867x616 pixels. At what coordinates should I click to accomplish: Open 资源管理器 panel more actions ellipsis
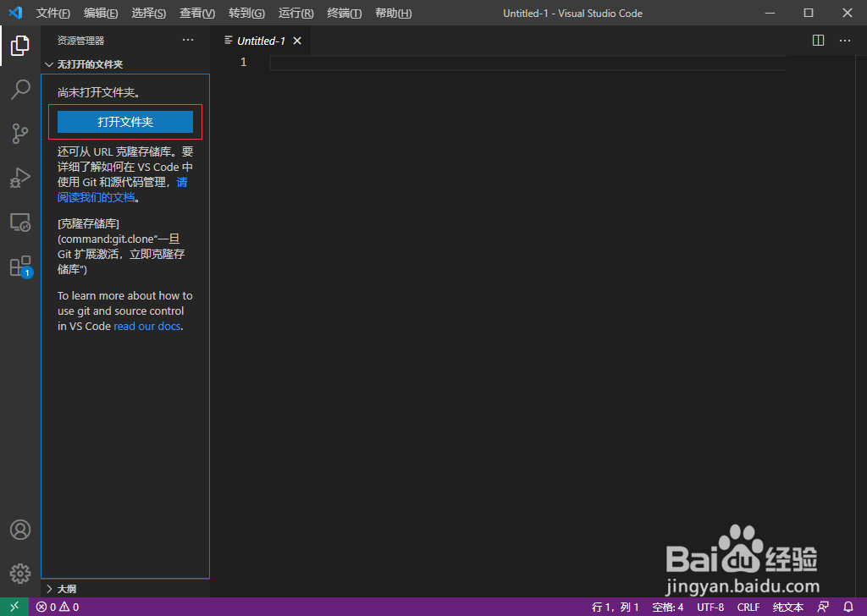pos(188,40)
